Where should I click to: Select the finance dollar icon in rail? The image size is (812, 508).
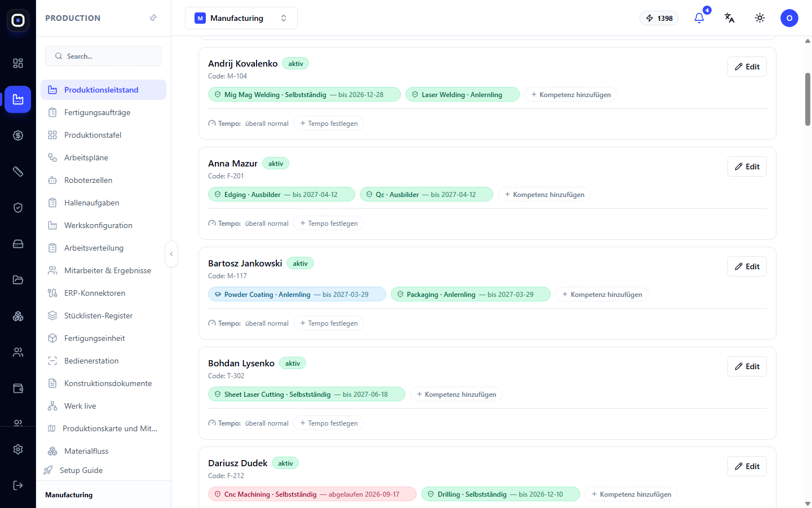(x=18, y=135)
